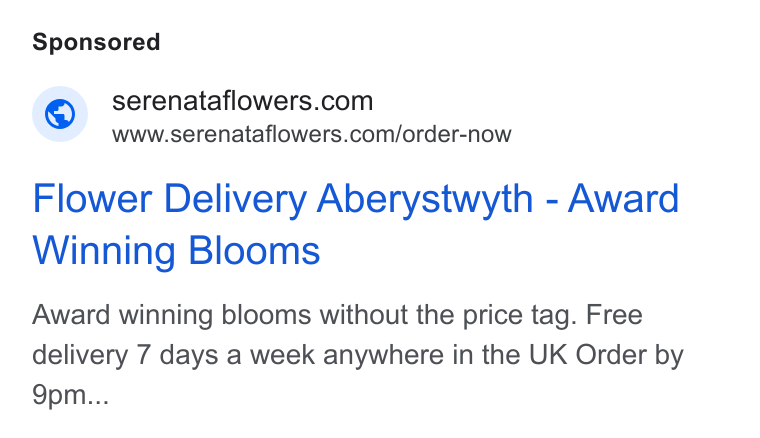Click the phrase without the price tag
Viewport: 760px width, 438px height.
[448, 315]
